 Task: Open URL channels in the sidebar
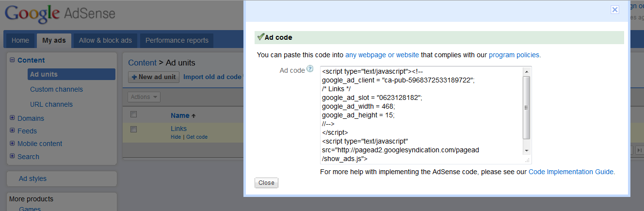[x=51, y=104]
